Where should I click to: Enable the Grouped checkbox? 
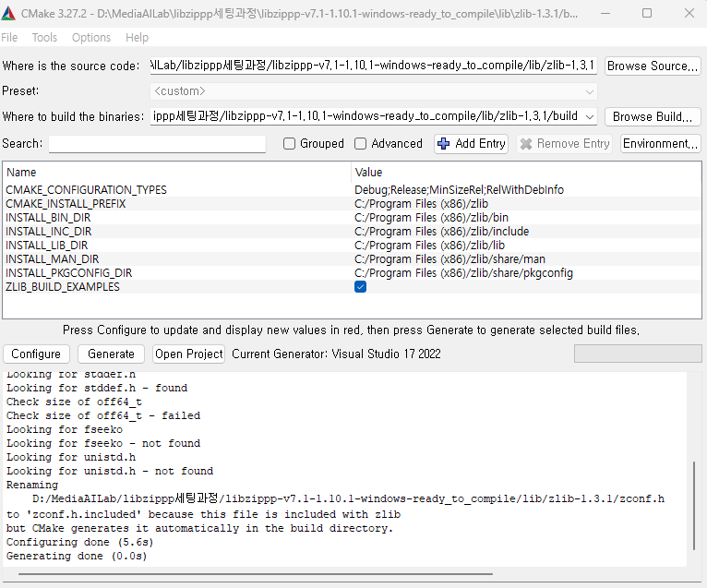click(x=289, y=144)
